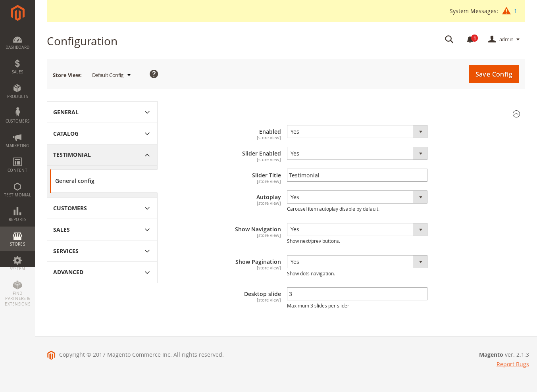Click into the Slider Title field
The width and height of the screenshot is (537, 392).
(357, 175)
